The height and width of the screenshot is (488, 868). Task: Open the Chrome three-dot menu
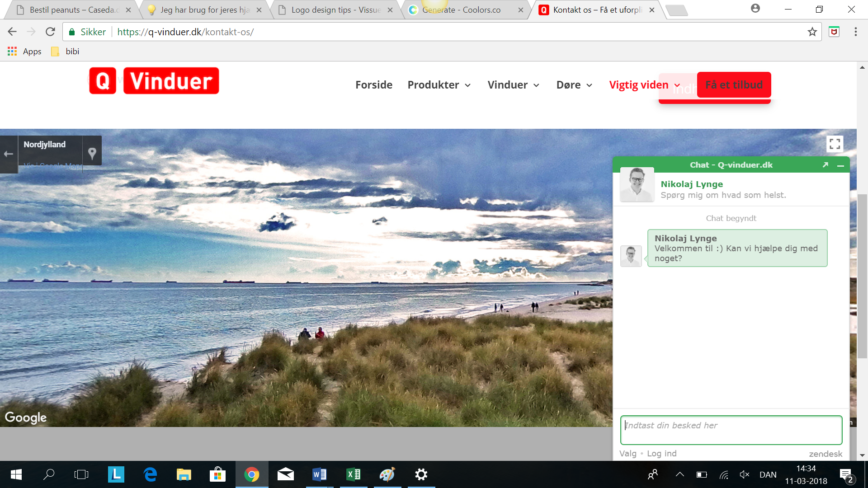[x=855, y=32]
